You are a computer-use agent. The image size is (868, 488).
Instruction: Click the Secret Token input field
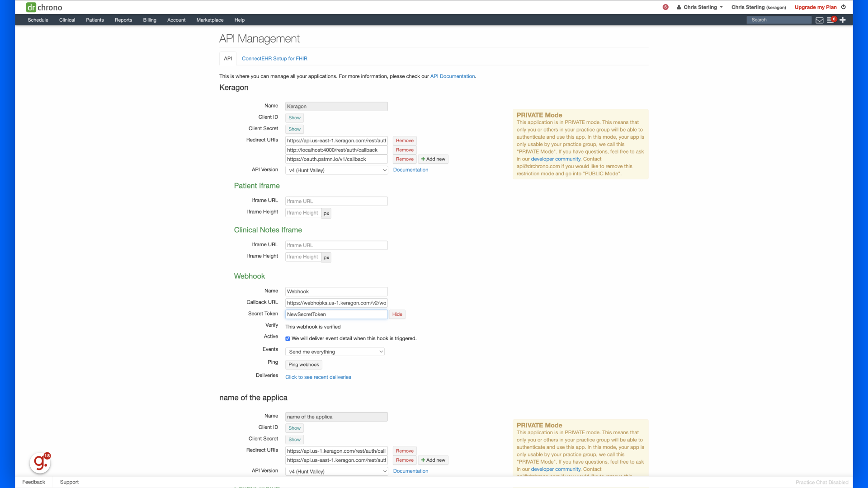pyautogui.click(x=336, y=314)
